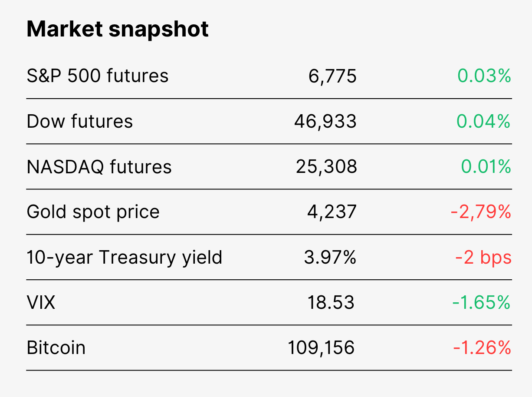Click the 0.04% Dow futures change

pyautogui.click(x=484, y=121)
